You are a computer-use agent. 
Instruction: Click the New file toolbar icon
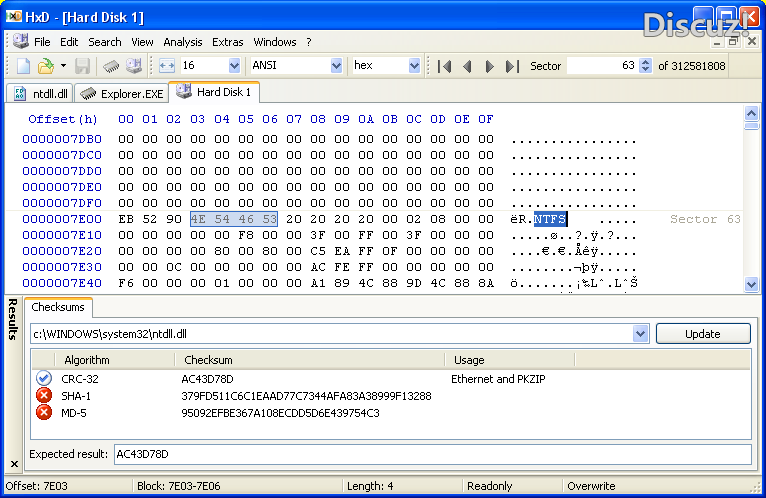23,65
